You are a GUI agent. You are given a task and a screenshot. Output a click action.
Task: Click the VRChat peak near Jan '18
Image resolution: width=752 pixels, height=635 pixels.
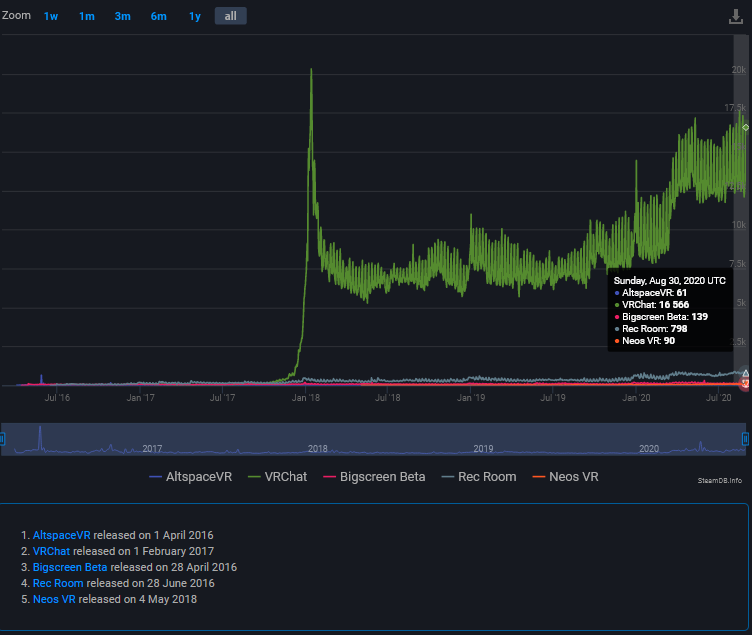pos(311,70)
